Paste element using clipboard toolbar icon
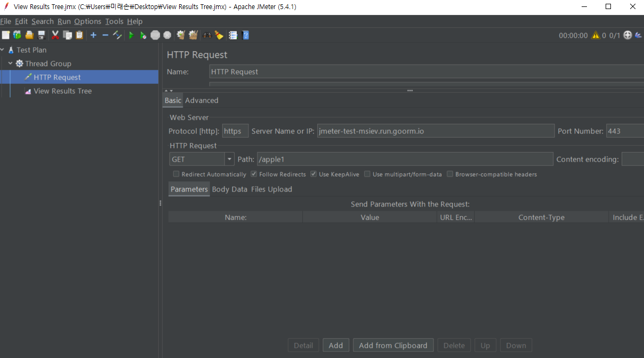 tap(79, 35)
